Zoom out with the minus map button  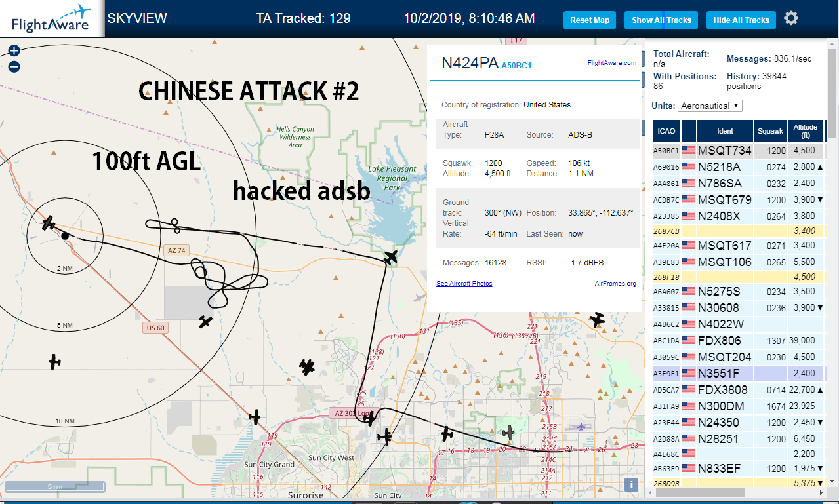click(14, 66)
